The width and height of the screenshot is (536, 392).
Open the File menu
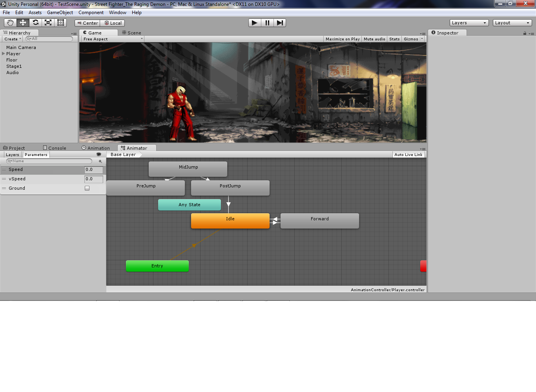pyautogui.click(x=6, y=13)
